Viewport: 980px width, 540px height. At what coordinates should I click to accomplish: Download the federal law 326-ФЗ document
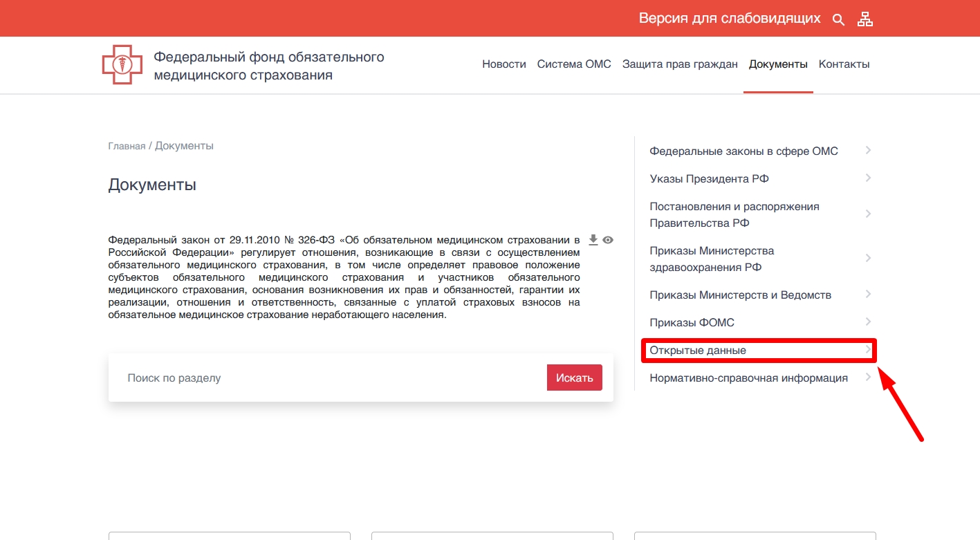click(x=593, y=240)
